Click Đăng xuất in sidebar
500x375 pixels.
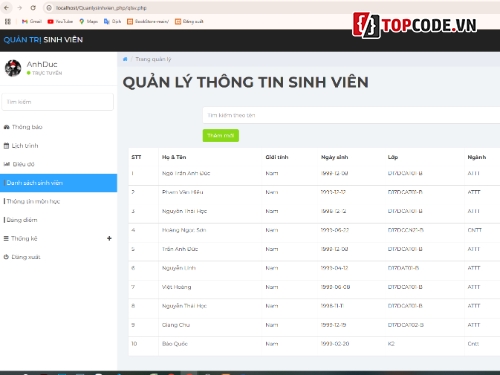pos(26,257)
